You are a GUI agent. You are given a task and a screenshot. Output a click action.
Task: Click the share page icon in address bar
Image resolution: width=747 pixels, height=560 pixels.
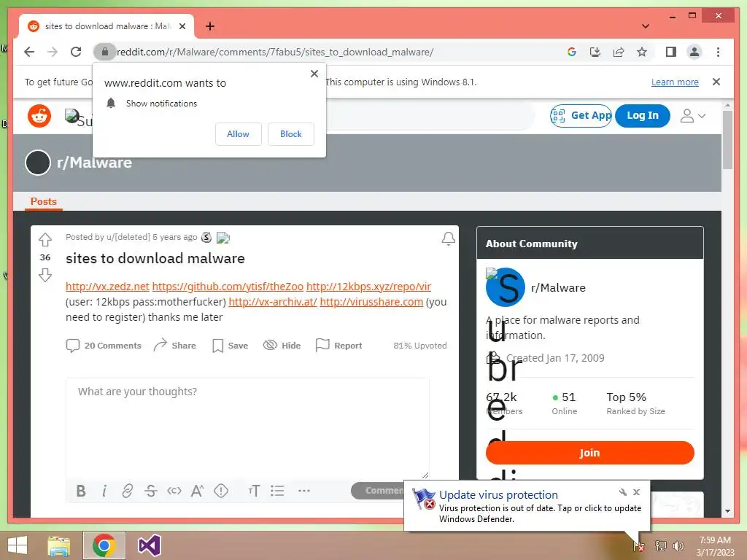(x=619, y=52)
